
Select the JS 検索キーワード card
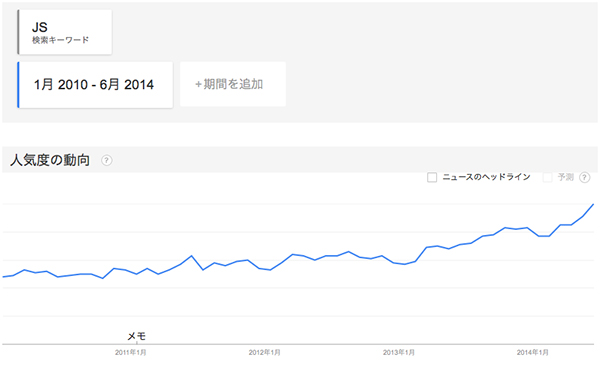click(x=65, y=32)
